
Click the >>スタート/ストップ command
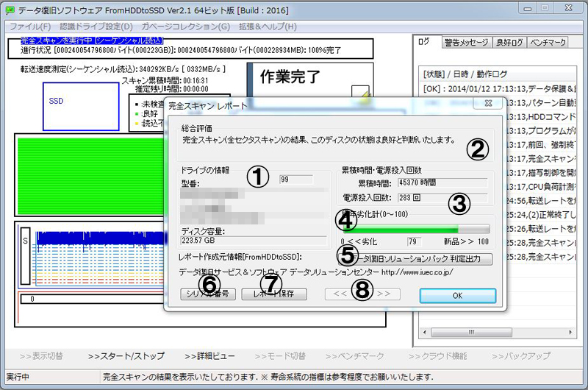coord(126,356)
